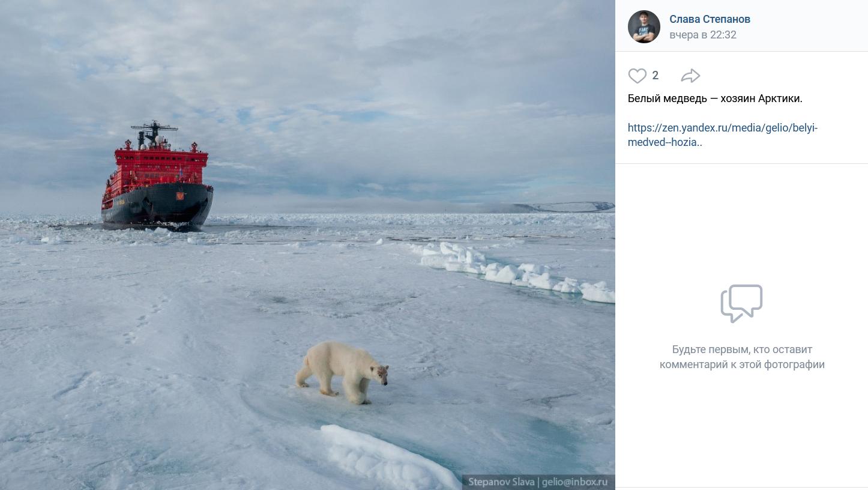Open Слава Степанов's profile avatar
The image size is (868, 490).
click(644, 26)
